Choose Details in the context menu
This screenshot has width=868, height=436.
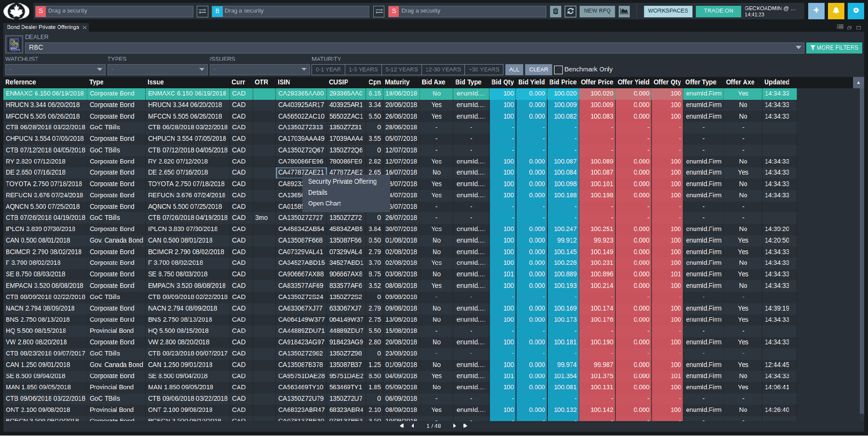[x=318, y=193]
